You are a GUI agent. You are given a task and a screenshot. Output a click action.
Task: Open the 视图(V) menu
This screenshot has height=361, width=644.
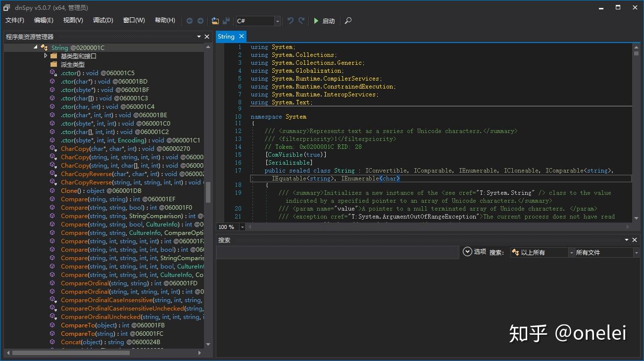point(73,20)
